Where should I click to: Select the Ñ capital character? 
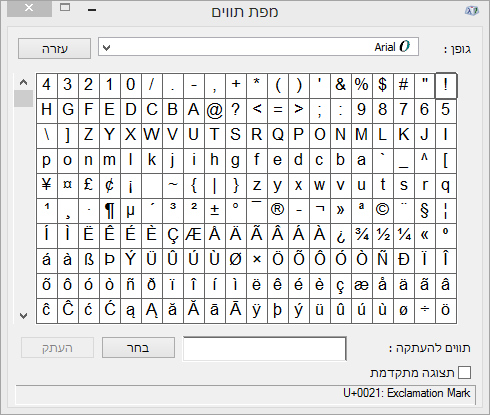click(383, 261)
